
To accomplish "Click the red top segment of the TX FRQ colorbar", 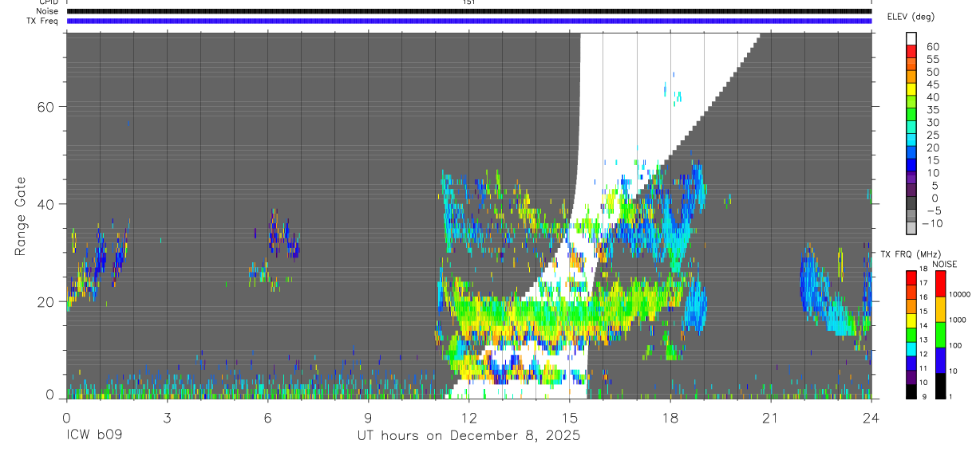I will point(911,277).
